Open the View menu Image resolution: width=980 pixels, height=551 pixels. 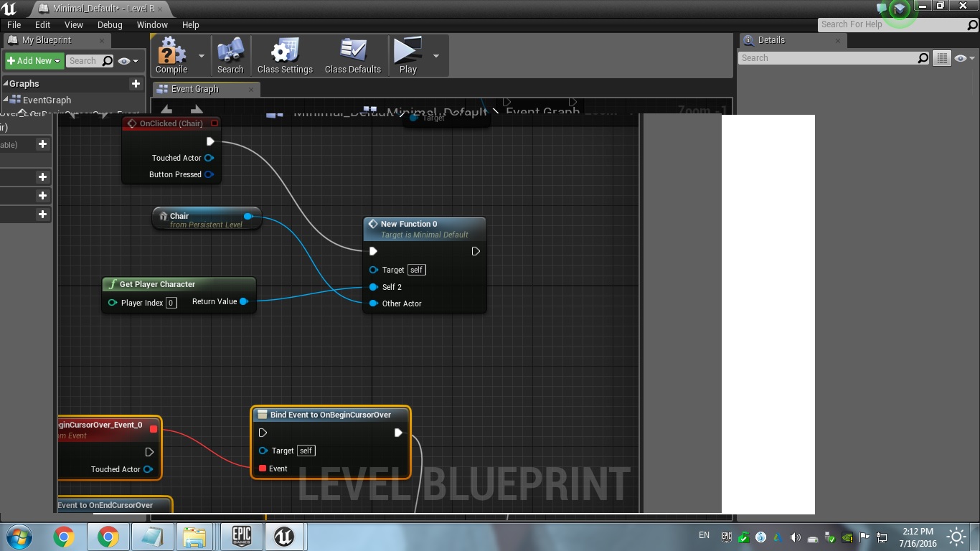74,24
